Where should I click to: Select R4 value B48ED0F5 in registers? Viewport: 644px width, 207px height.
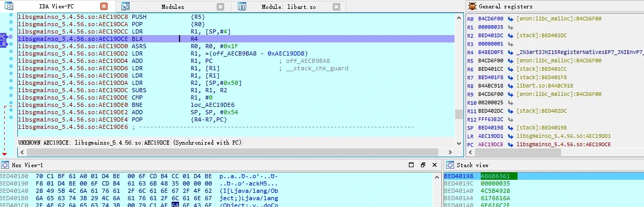tap(491, 52)
